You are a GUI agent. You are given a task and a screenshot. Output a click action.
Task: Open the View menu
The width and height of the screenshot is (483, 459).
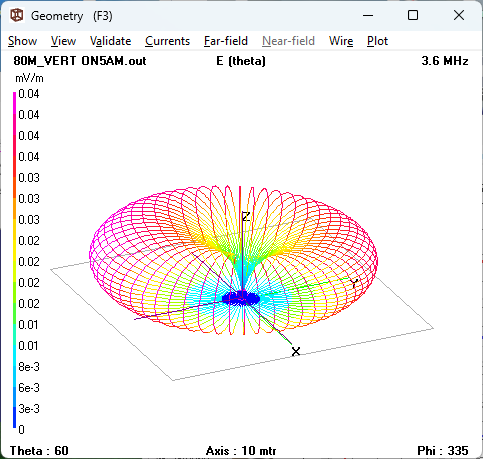63,41
